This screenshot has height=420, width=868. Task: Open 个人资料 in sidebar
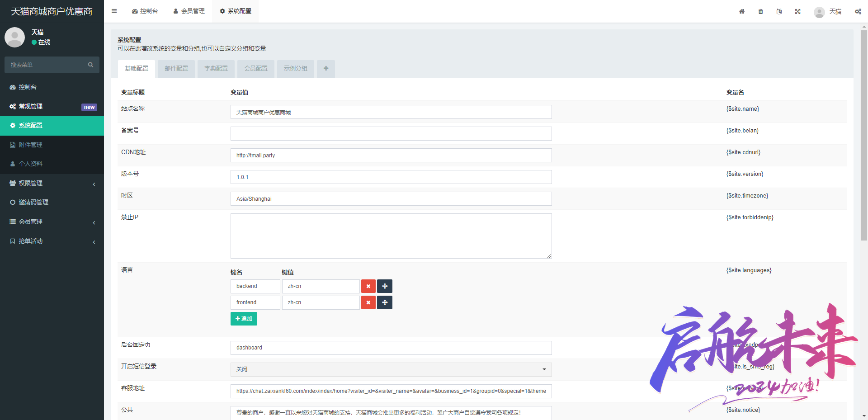point(52,164)
